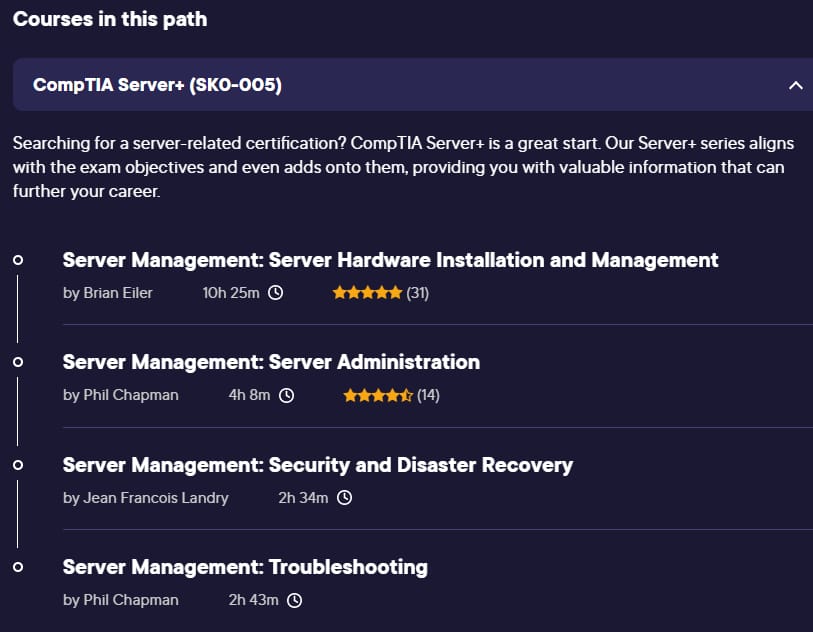The image size is (813, 632).
Task: Click the clock icon next to 10h 25m
Action: pyautogui.click(x=275, y=293)
